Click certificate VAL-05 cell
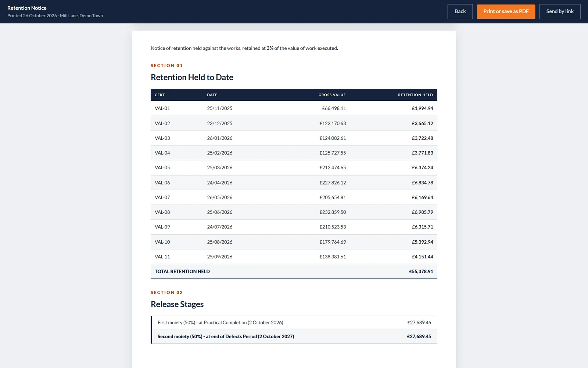 (162, 167)
